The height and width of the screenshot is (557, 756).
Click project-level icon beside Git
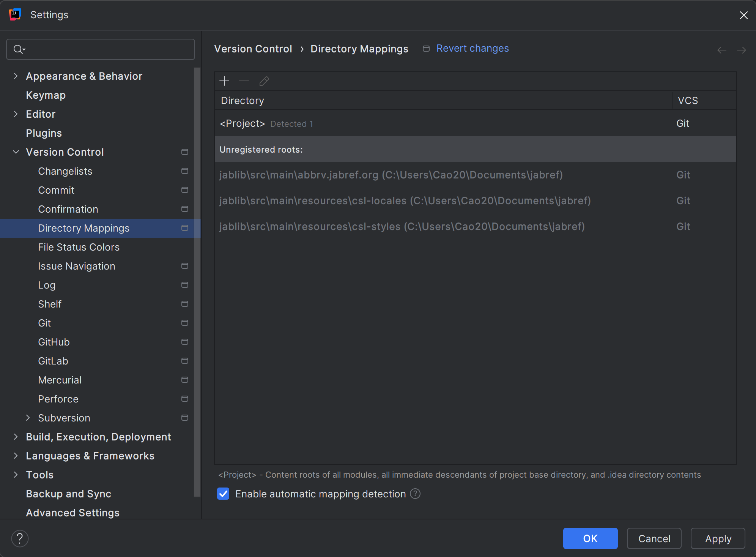[185, 323]
